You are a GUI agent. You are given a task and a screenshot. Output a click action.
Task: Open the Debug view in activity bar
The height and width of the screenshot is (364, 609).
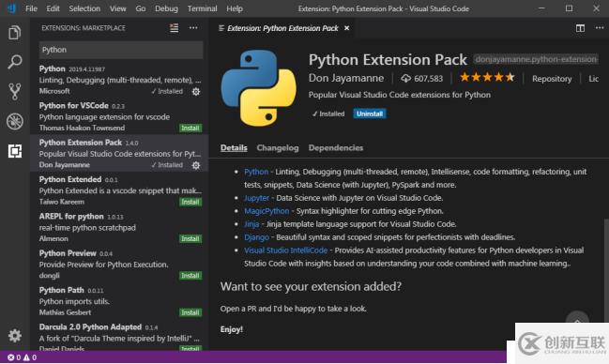(14, 121)
